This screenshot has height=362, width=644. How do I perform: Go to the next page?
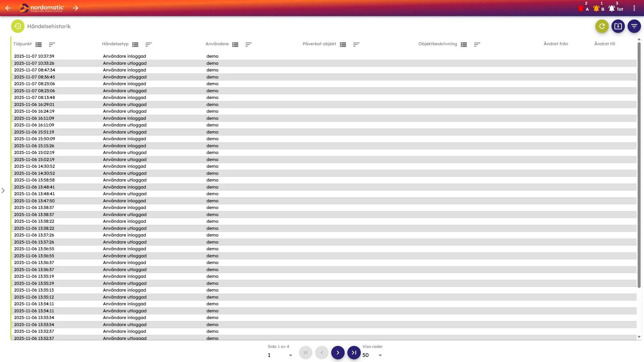point(338,353)
